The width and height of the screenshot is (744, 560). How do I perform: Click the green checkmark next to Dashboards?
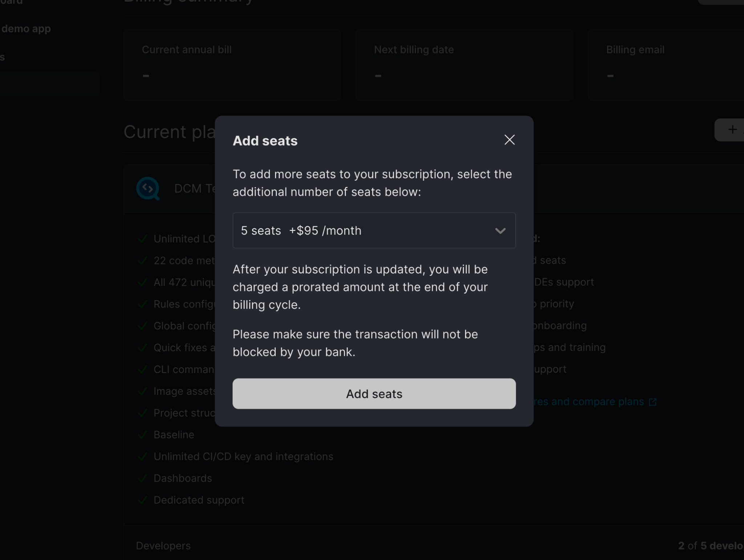tap(142, 478)
